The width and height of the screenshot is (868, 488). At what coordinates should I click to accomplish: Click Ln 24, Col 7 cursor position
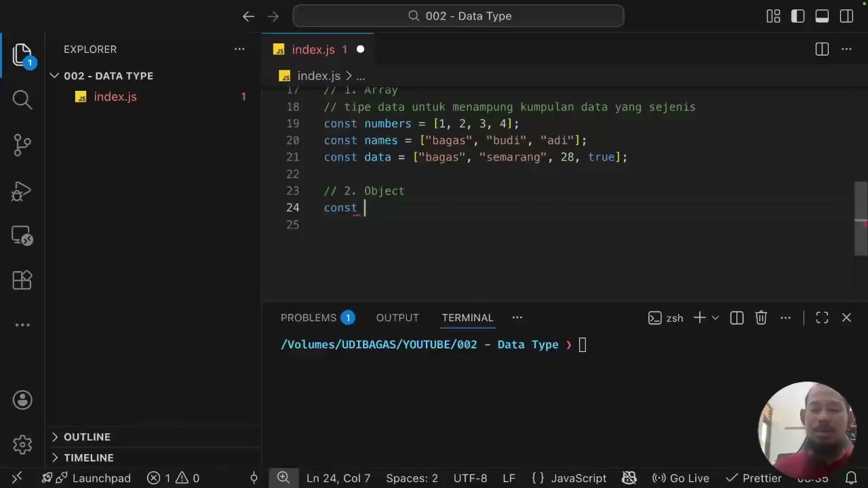coord(338,478)
